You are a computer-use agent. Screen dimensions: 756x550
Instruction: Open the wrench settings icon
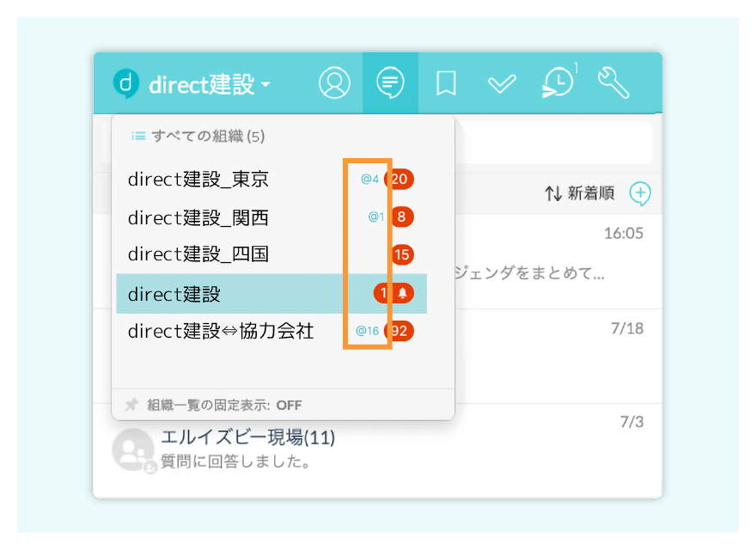(x=613, y=83)
